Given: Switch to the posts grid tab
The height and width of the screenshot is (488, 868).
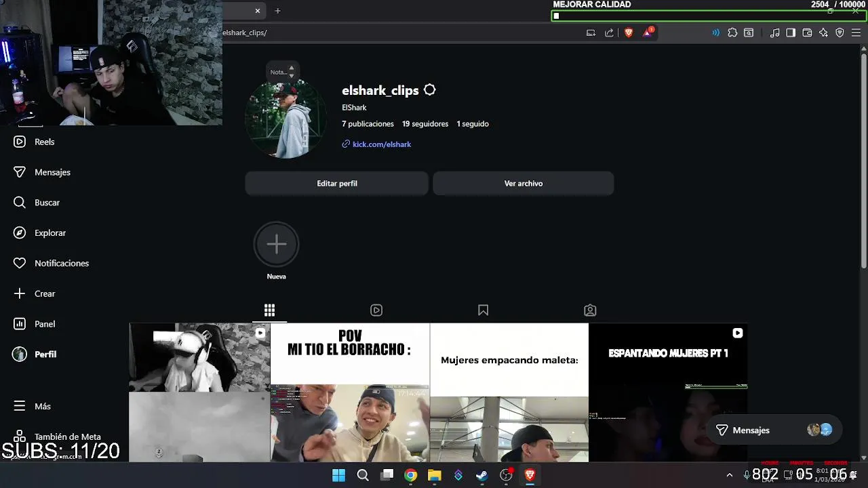Looking at the screenshot, I should pos(269,310).
